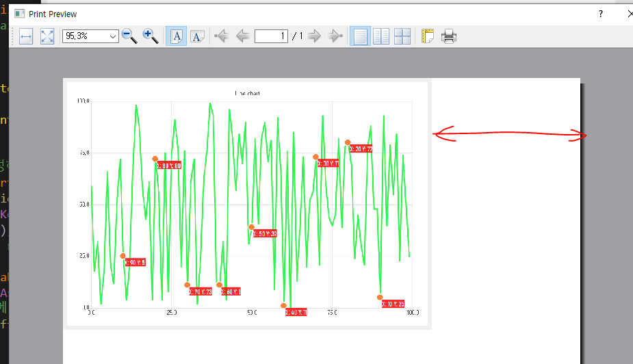The width and height of the screenshot is (633, 364).
Task: Click the printer icon to print
Action: point(449,36)
